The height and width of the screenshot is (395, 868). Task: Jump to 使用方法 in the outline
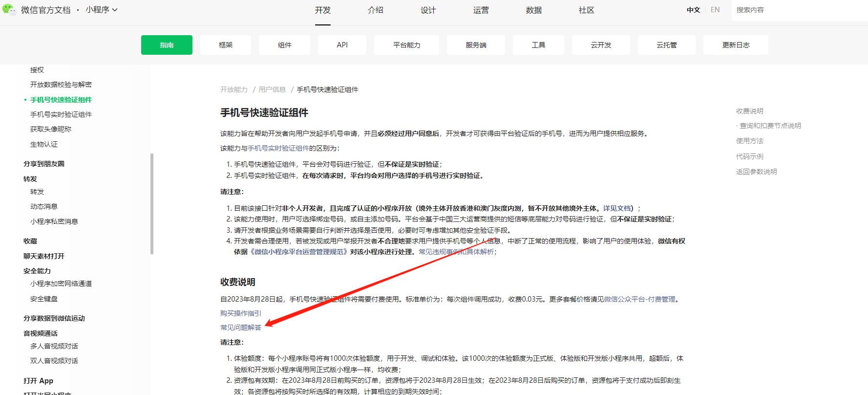(750, 141)
